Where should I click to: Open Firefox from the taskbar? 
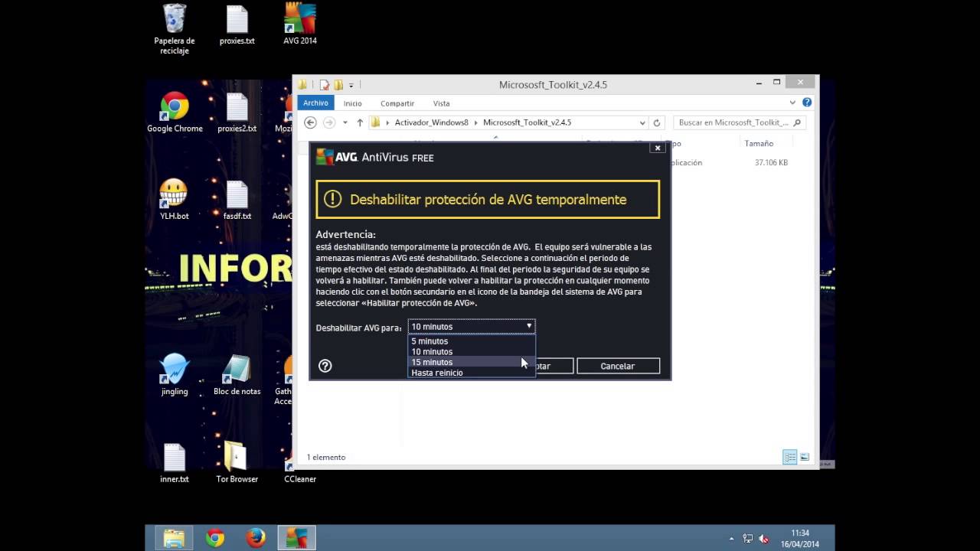pos(256,538)
